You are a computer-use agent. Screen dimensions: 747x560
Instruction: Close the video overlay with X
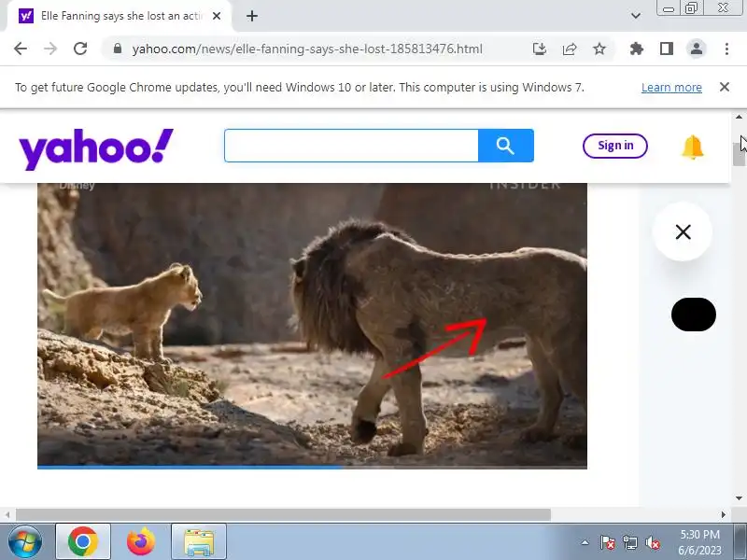click(683, 231)
